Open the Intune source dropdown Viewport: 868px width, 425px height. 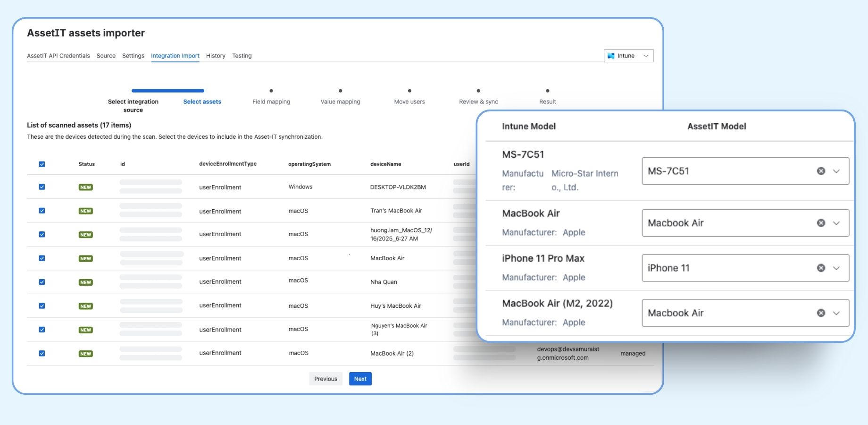click(645, 55)
